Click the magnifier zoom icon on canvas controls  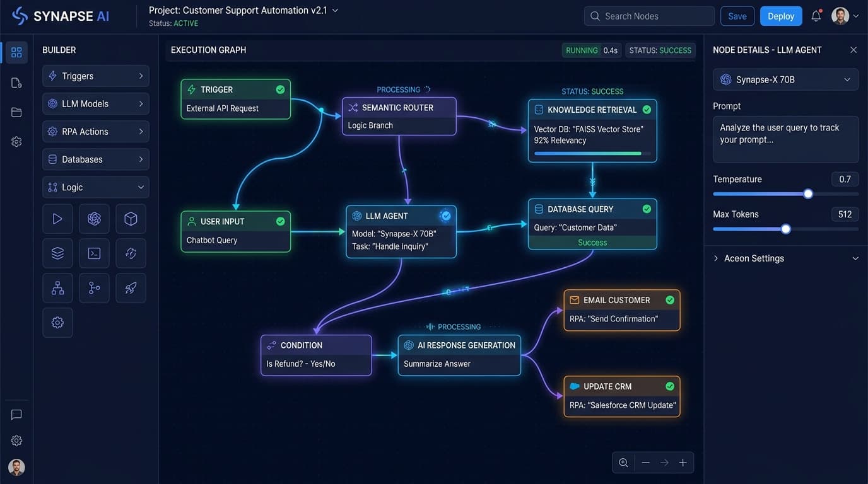(x=623, y=463)
